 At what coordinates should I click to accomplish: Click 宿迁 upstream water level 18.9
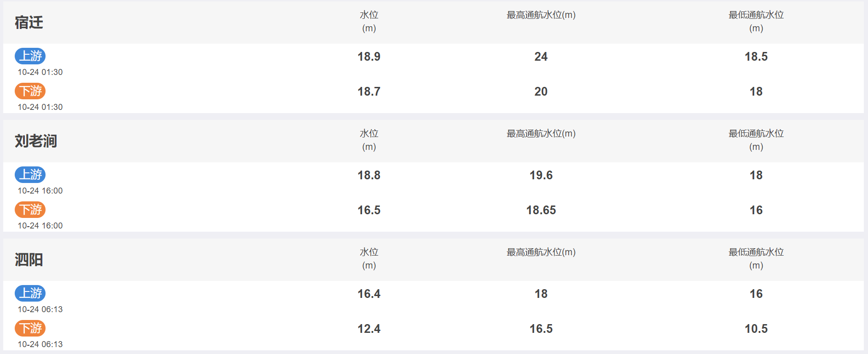point(369,57)
